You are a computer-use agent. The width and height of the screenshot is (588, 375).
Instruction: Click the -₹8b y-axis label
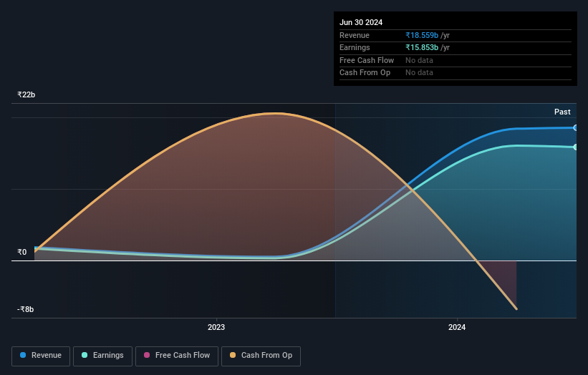26,309
